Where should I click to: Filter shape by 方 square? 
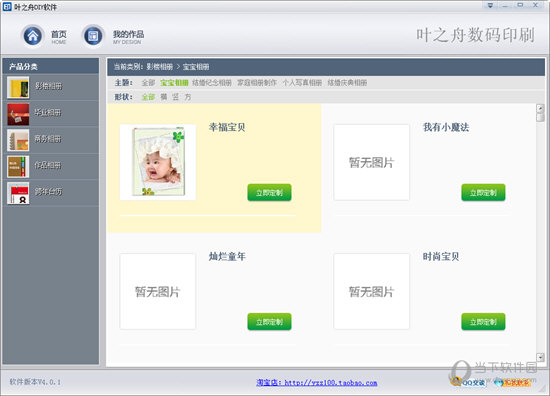tap(188, 97)
